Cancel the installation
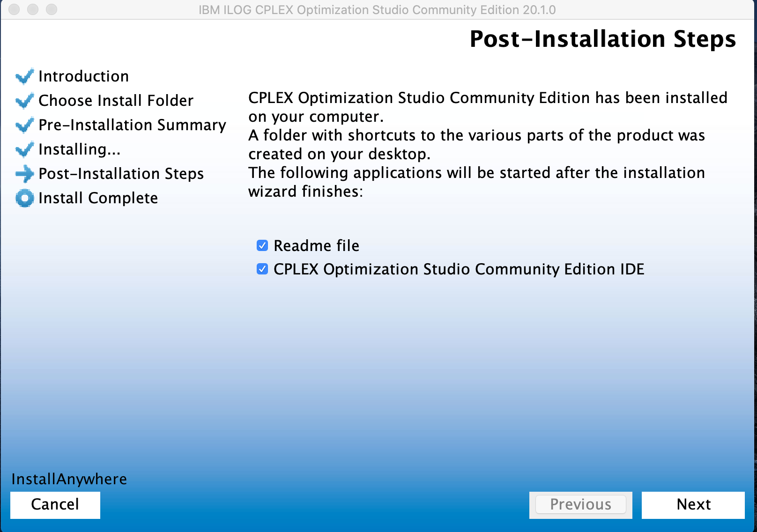Viewport: 757px width, 532px height. [x=55, y=505]
